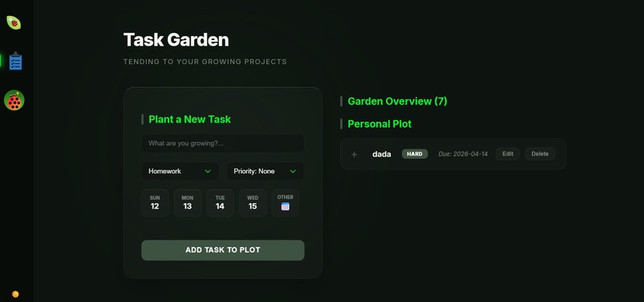The height and width of the screenshot is (302, 644).
Task: Expand the dada task with plus icon
Action: 354,154
